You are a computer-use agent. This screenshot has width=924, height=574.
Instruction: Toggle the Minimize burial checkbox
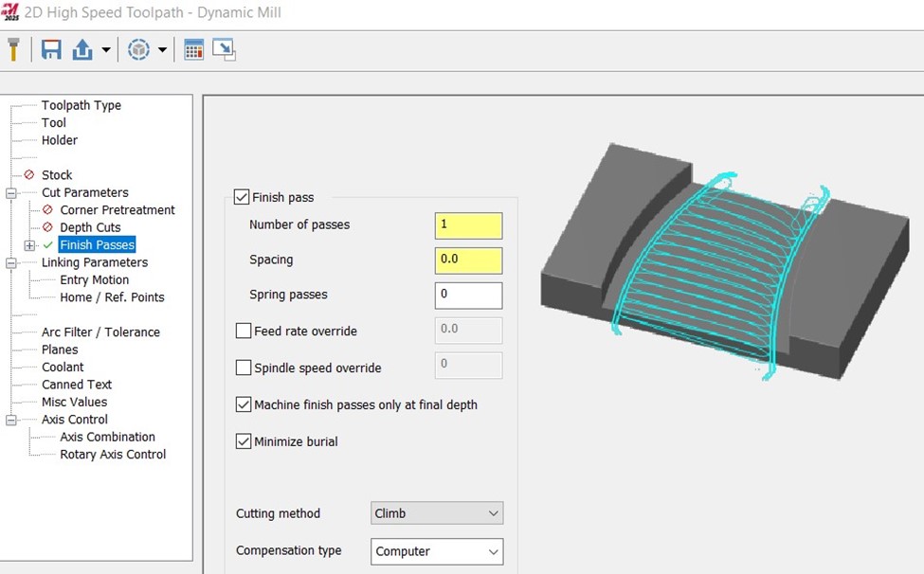pyautogui.click(x=244, y=441)
